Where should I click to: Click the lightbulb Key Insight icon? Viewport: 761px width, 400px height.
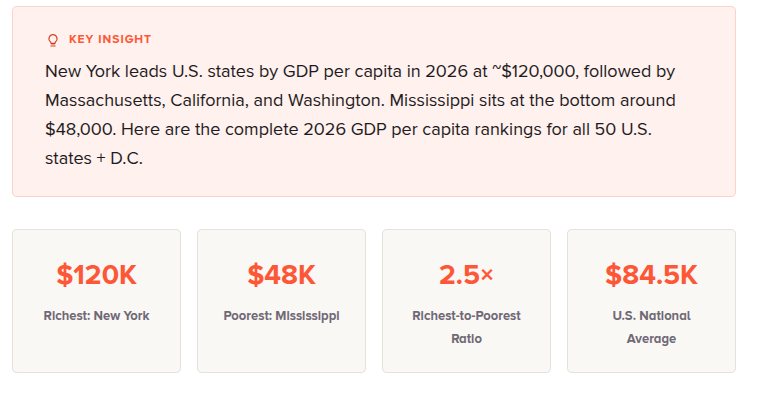53,40
